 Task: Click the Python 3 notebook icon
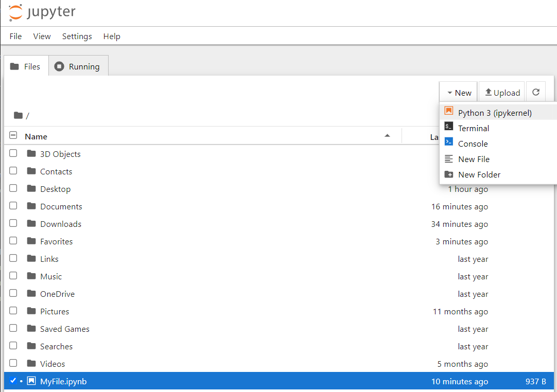tap(449, 111)
